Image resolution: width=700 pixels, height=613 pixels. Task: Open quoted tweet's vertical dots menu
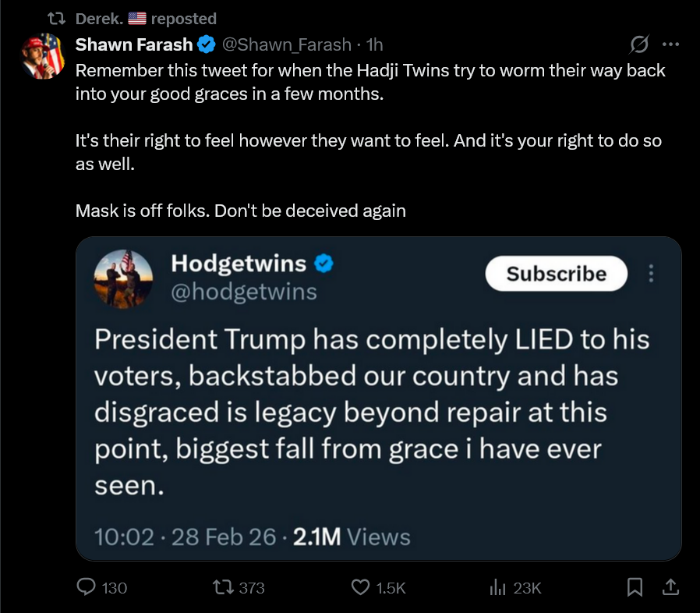(651, 273)
